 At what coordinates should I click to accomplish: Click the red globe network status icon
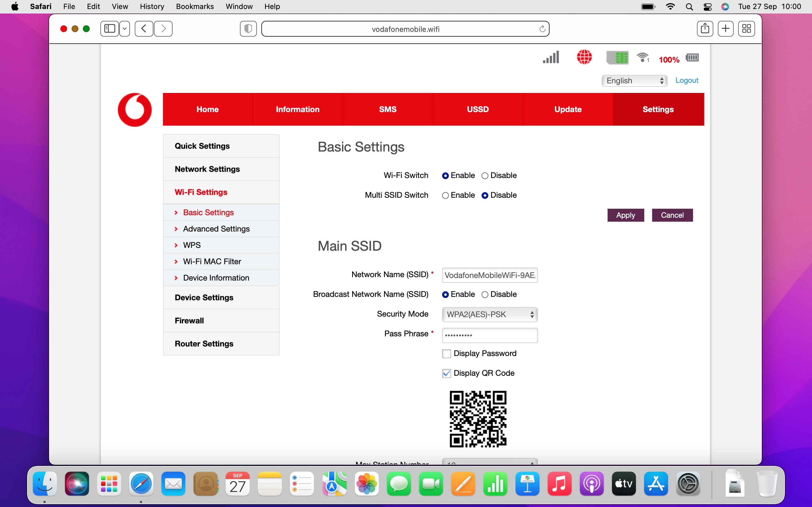[x=584, y=57]
